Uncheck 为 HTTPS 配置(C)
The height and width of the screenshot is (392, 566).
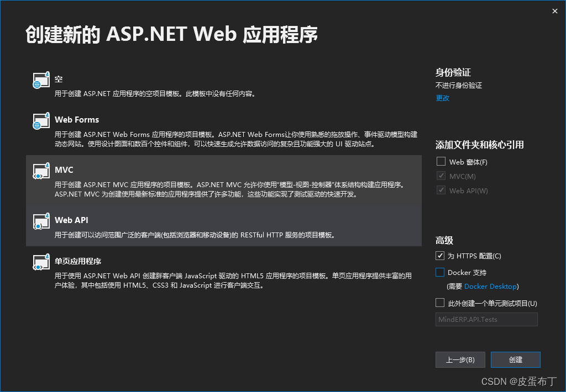click(441, 256)
